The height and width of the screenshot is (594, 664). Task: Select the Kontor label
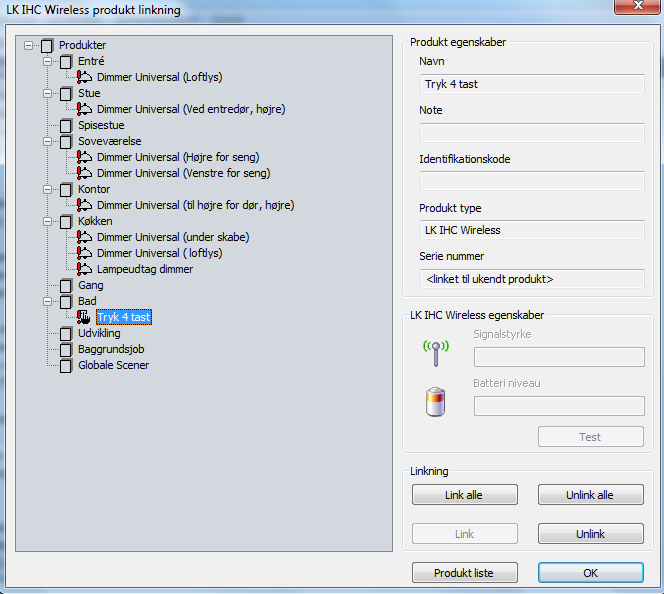pyautogui.click(x=94, y=189)
